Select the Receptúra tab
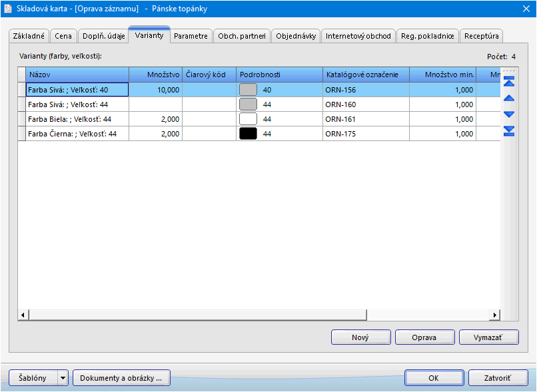Image resolution: width=537 pixels, height=392 pixels. pos(481,36)
